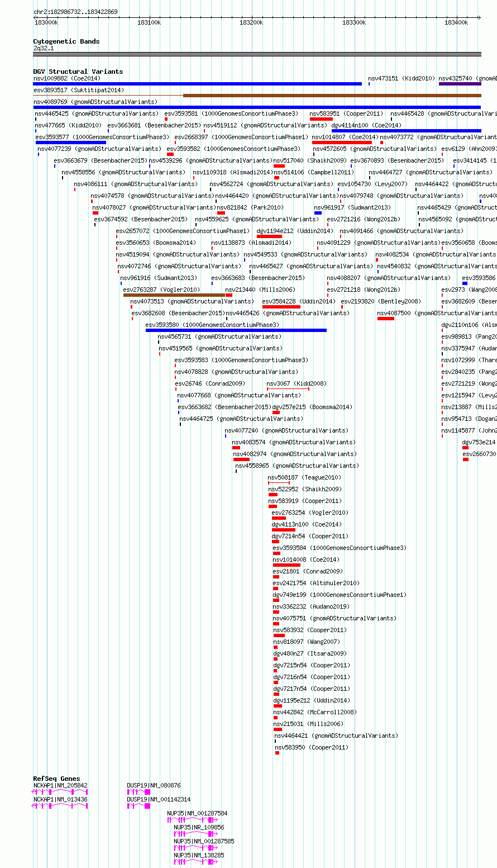Click the 183100k ruler position label
The image size is (497, 868).
[x=149, y=22]
